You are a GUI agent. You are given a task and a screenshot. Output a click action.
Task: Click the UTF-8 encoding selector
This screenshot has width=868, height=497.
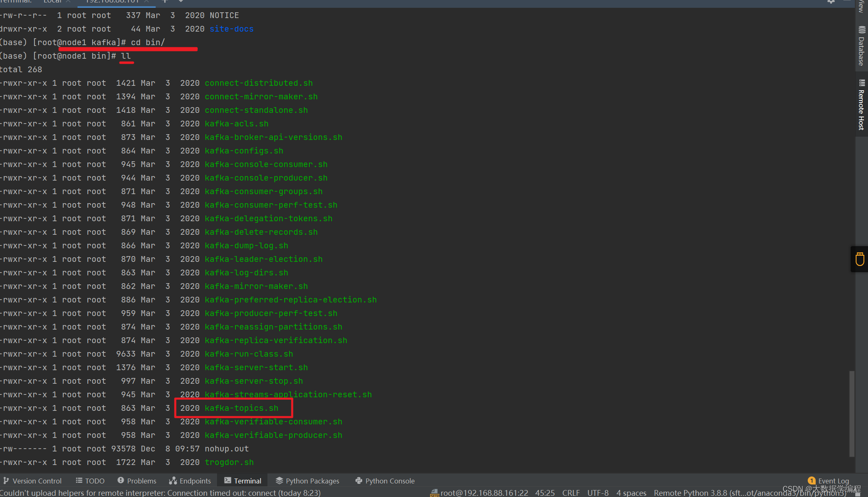click(x=598, y=492)
